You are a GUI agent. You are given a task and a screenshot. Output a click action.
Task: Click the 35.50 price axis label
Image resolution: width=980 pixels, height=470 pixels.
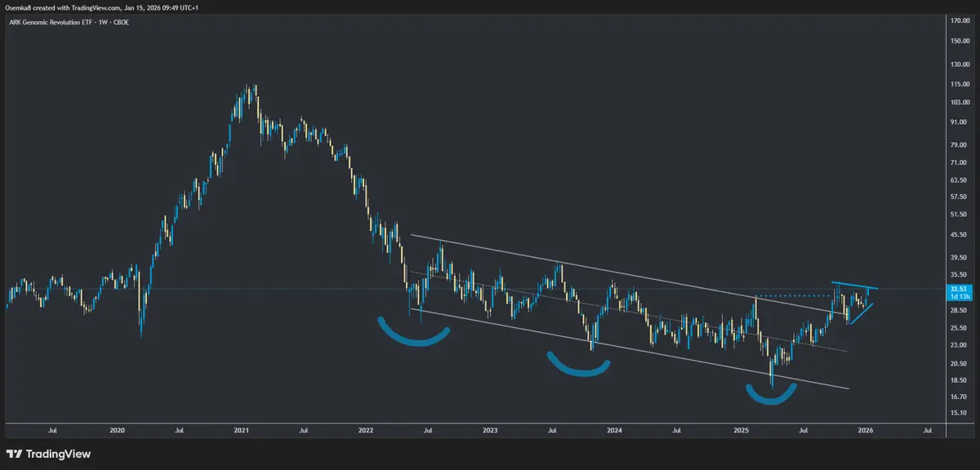coord(960,275)
